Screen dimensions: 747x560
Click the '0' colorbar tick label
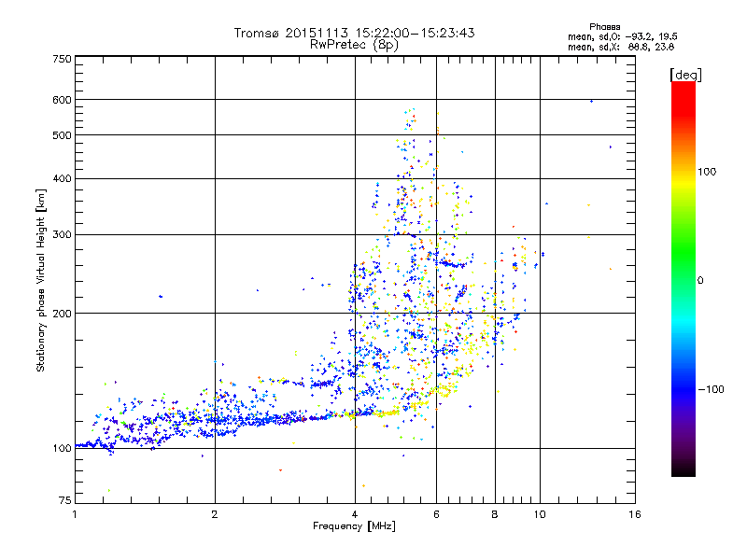coord(700,281)
